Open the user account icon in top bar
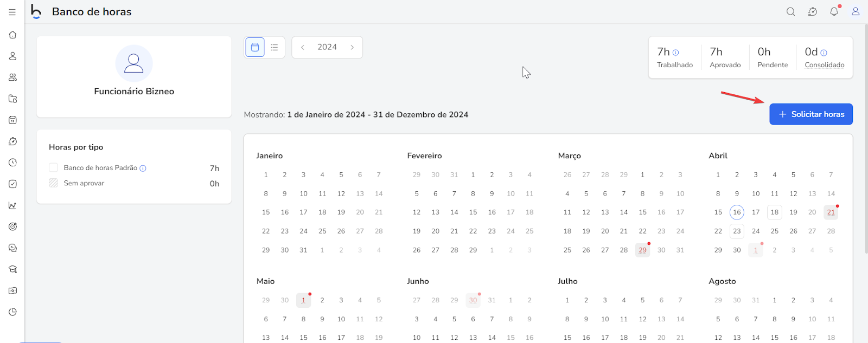Screen dimensions: 868x343 [x=856, y=11]
